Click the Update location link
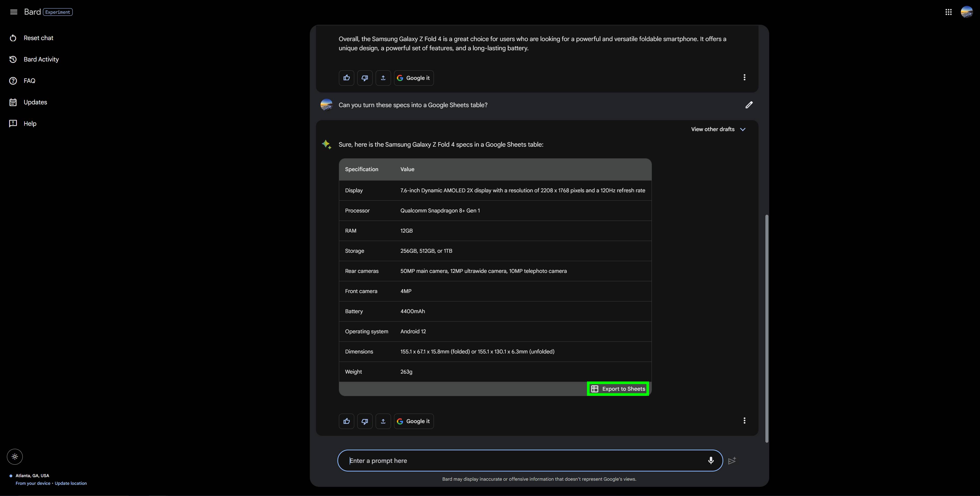The height and width of the screenshot is (496, 980). [x=71, y=484]
